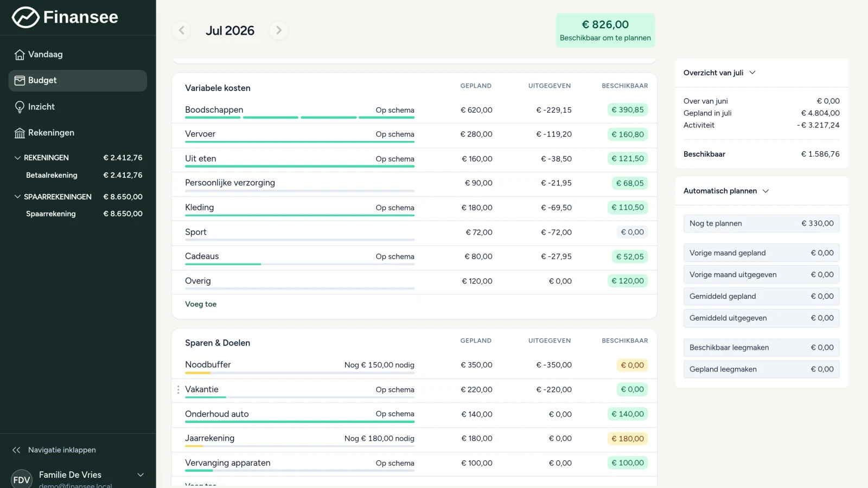Open the Familie De Vries account menu
The image size is (868, 488).
(x=141, y=475)
